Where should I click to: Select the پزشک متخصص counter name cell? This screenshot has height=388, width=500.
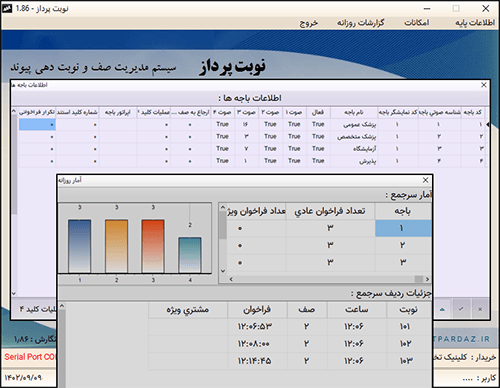click(354, 137)
